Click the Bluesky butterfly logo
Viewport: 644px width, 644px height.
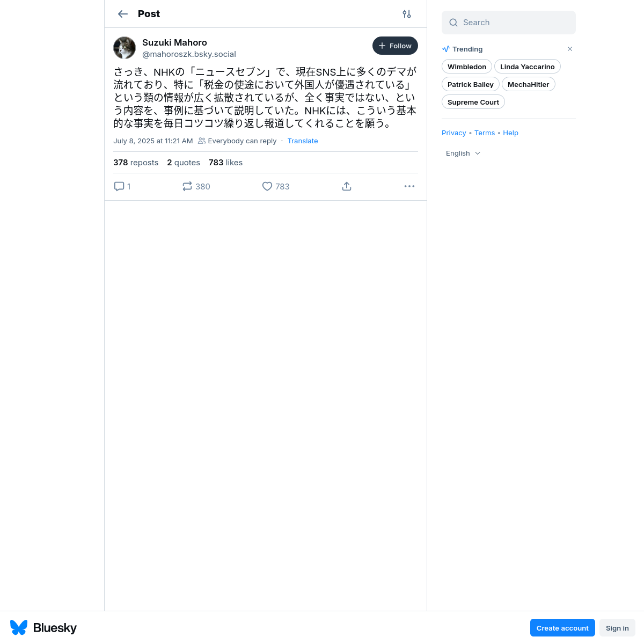click(19, 627)
